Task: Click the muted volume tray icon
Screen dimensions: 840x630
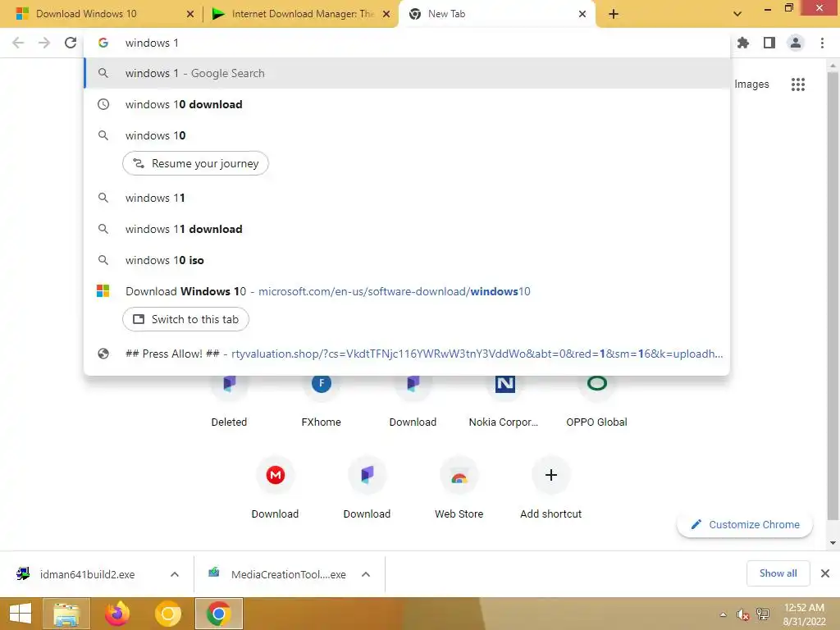Action: (742, 614)
